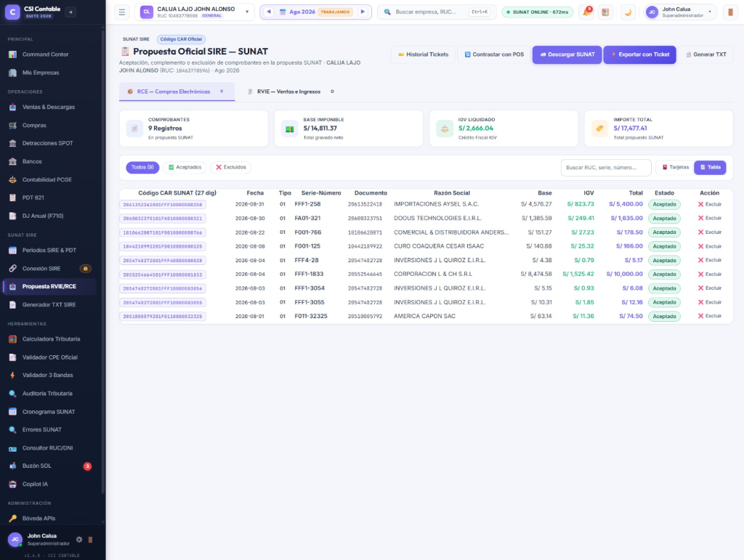The width and height of the screenshot is (744, 560).
Task: Switch to Tabla table view
Action: [x=711, y=167]
